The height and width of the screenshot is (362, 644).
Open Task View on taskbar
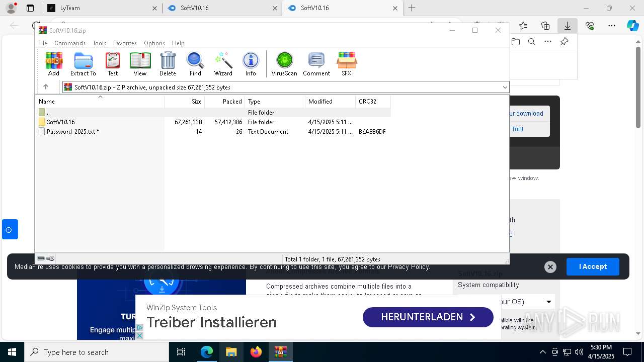coord(181,352)
